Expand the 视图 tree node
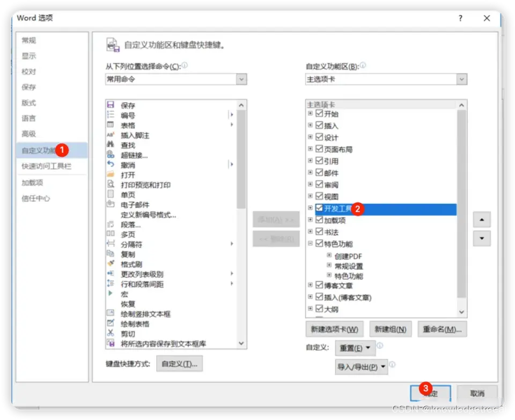 coord(310,196)
